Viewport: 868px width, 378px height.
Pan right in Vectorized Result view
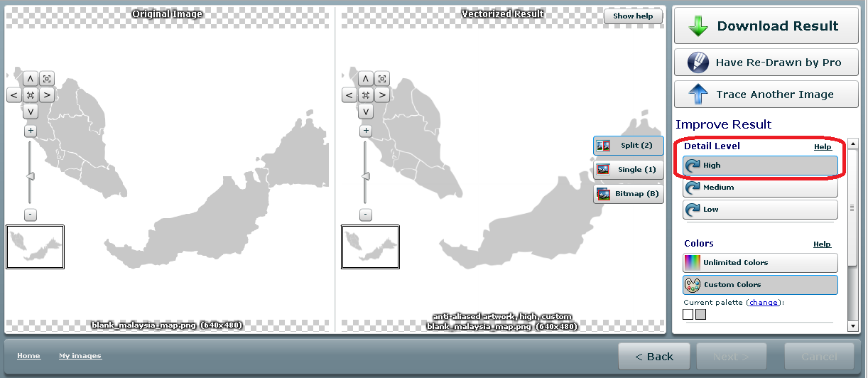382,94
